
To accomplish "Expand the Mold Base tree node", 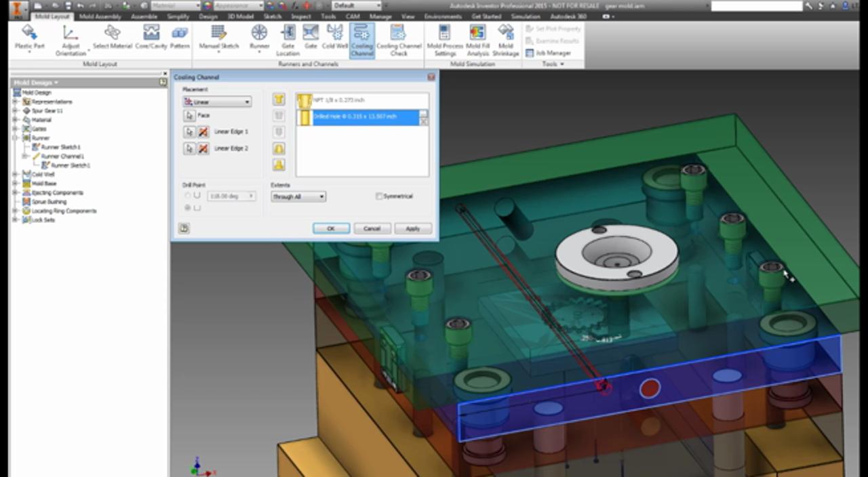I will point(15,184).
